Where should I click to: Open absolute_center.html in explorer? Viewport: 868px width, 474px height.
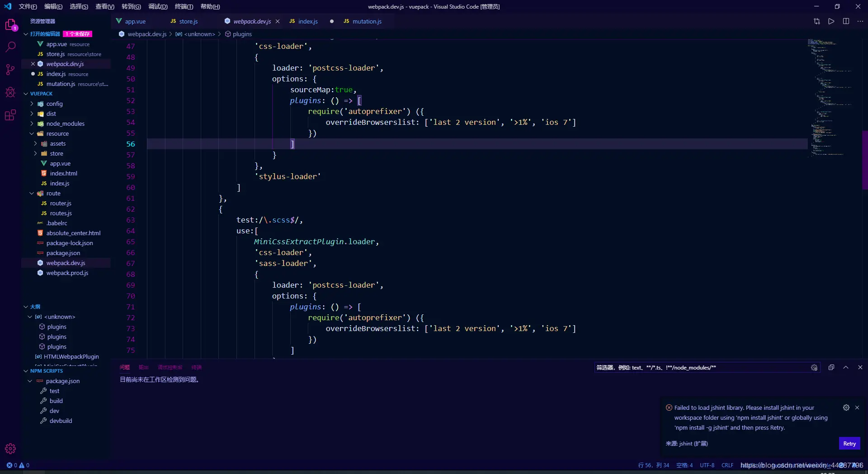tap(73, 233)
